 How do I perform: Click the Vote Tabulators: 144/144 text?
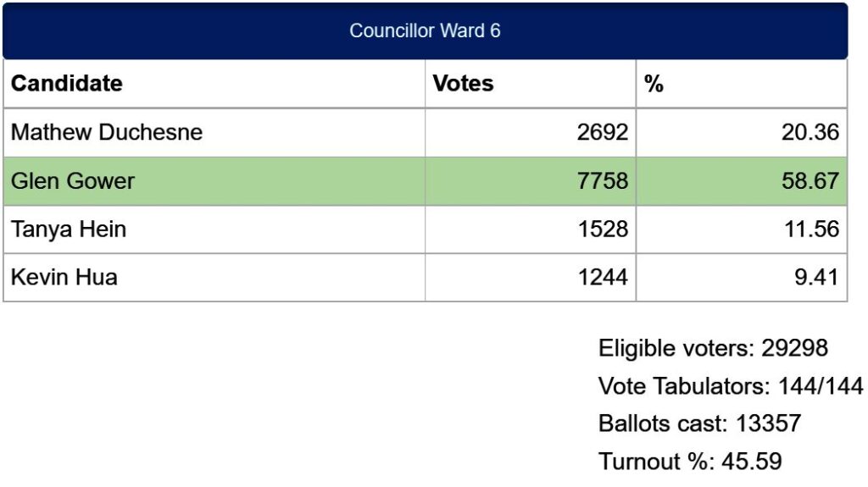pos(731,386)
